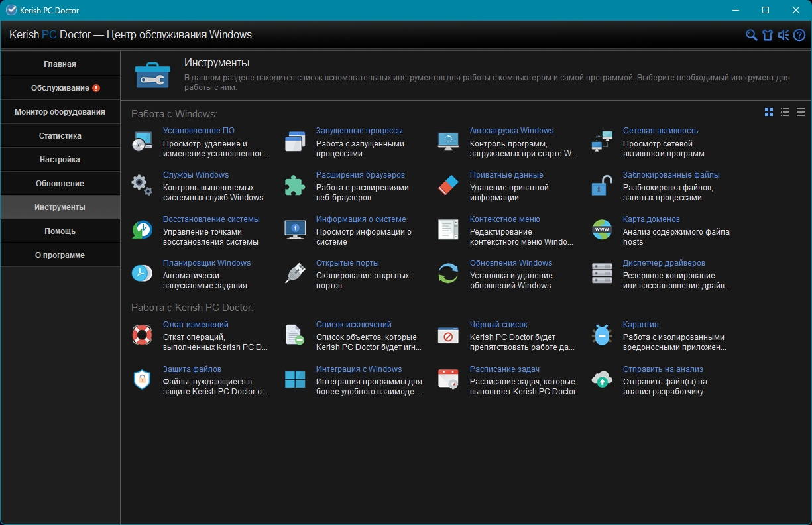Open the Карантин link
Image resolution: width=812 pixels, height=525 pixels.
(x=641, y=325)
